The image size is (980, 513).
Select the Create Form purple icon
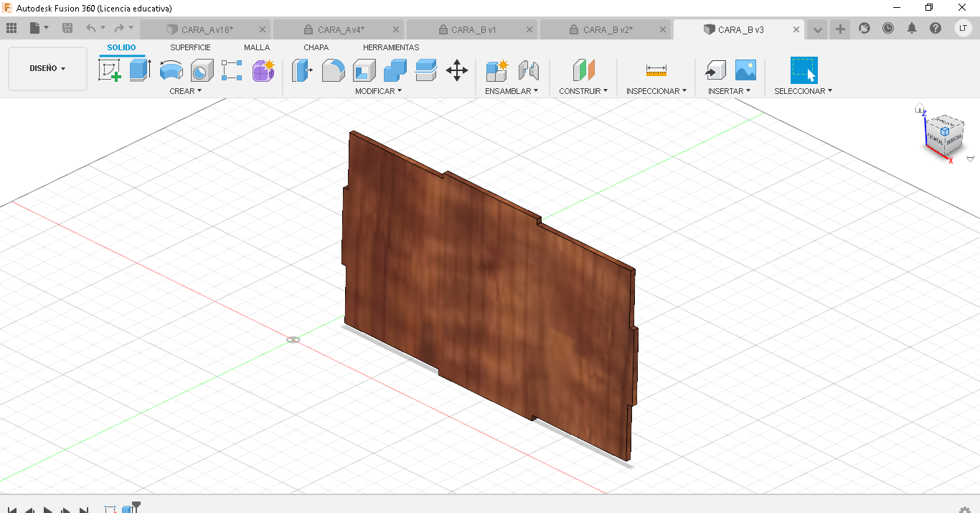click(x=263, y=70)
